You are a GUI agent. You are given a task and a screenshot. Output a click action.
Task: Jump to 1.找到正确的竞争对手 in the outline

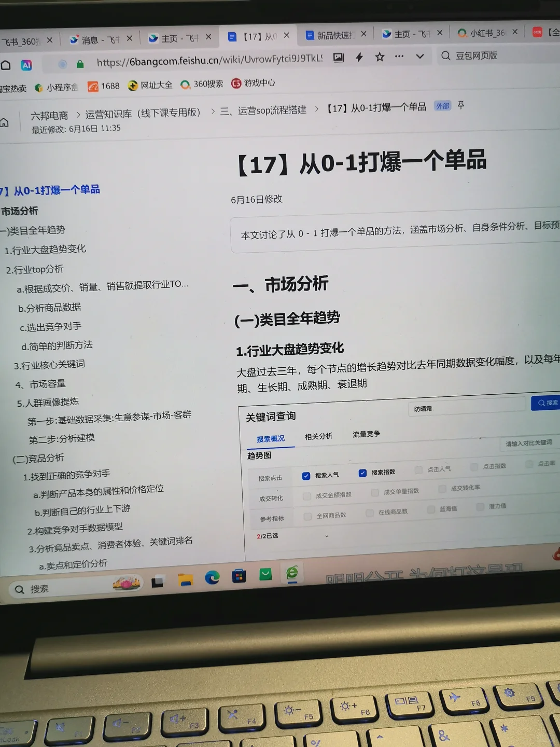(x=67, y=475)
